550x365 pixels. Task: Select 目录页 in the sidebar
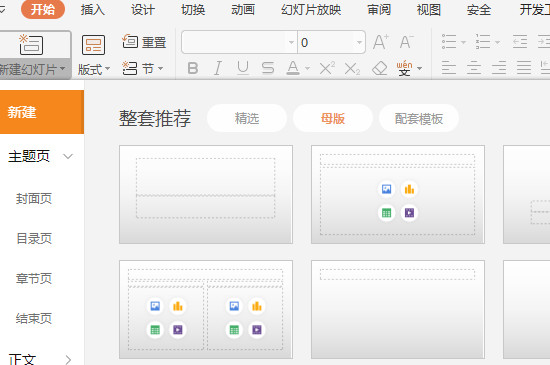tap(34, 238)
